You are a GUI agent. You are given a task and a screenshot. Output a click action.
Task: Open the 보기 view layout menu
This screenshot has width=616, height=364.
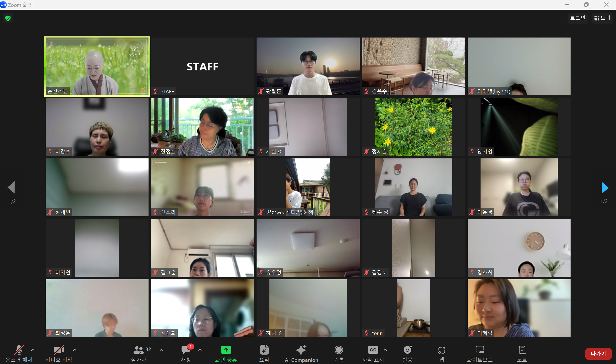[x=602, y=18]
